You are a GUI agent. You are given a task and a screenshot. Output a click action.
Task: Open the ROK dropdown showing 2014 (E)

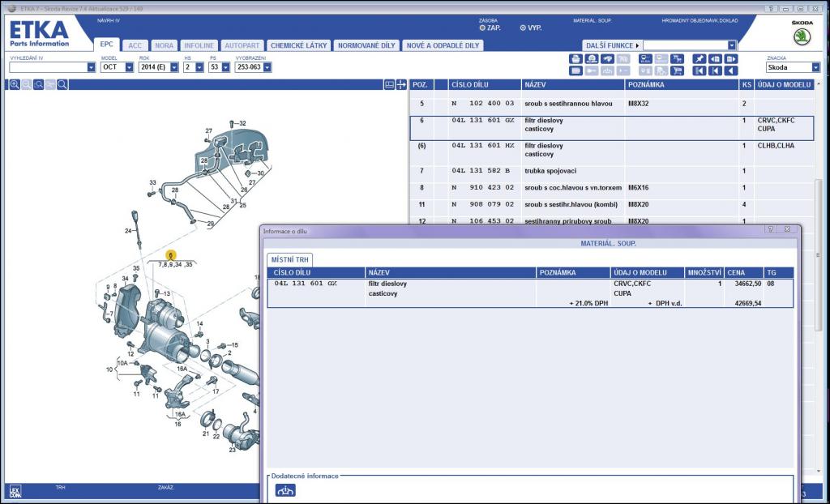pos(174,67)
